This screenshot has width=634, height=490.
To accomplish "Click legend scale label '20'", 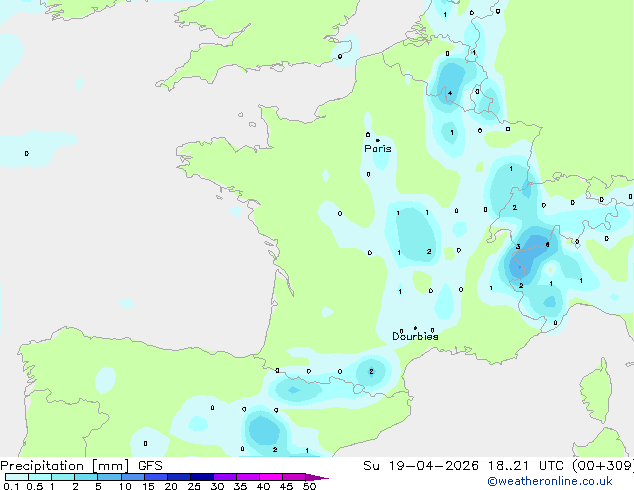I will pyautogui.click(x=171, y=486).
